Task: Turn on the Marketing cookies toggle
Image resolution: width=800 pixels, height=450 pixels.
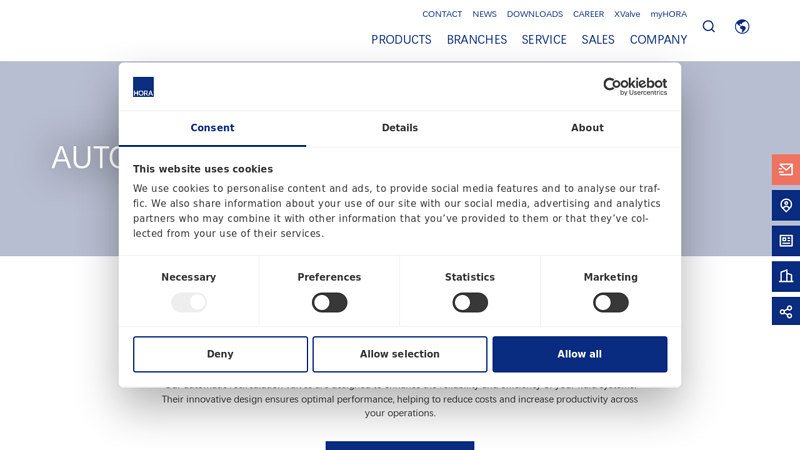Action: (610, 303)
